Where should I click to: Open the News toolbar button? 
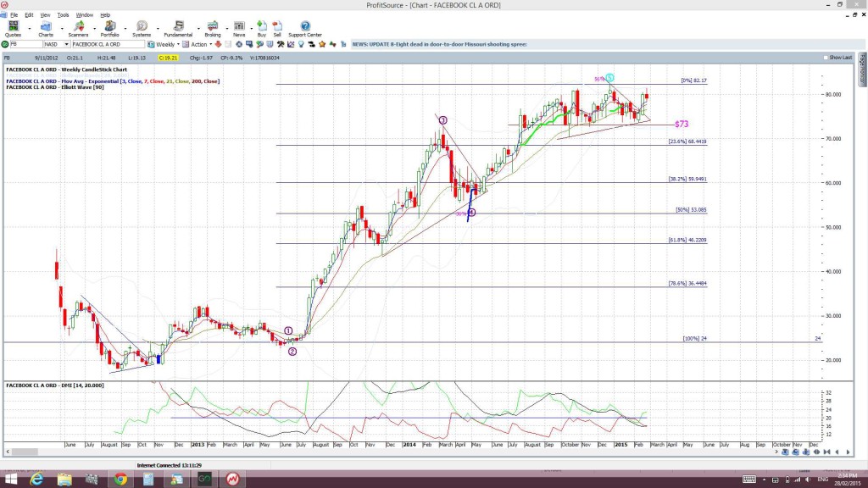pos(239,29)
